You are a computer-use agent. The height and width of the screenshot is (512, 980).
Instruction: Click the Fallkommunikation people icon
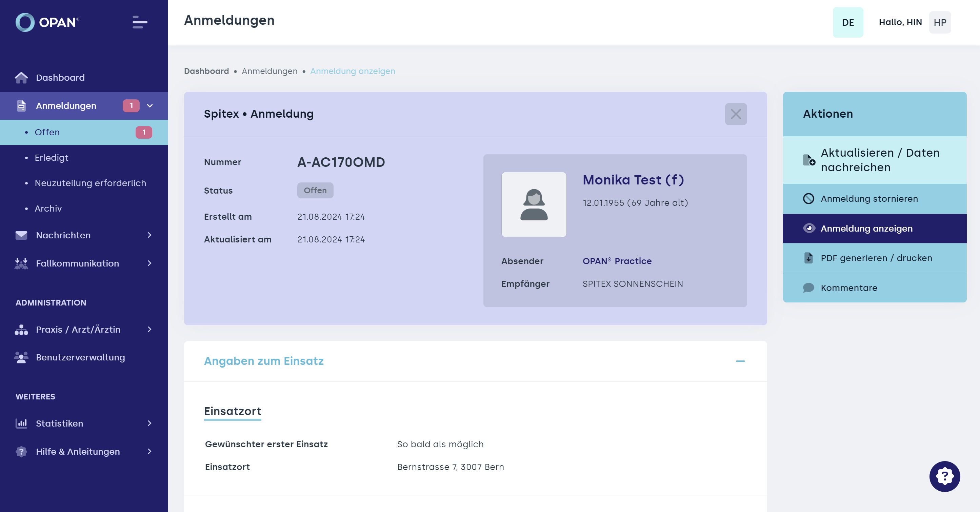click(21, 263)
